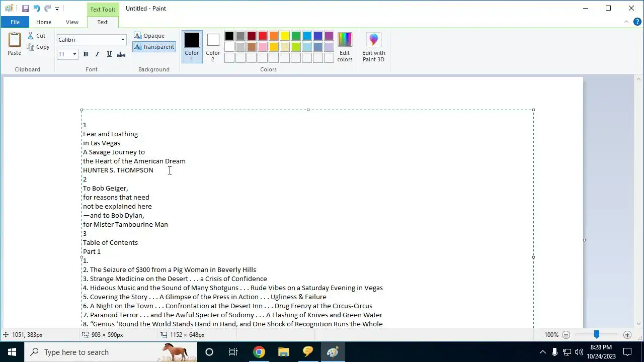Screen dimensions: 644x362
Task: Toggle strikethrough formatting
Action: pos(121,54)
